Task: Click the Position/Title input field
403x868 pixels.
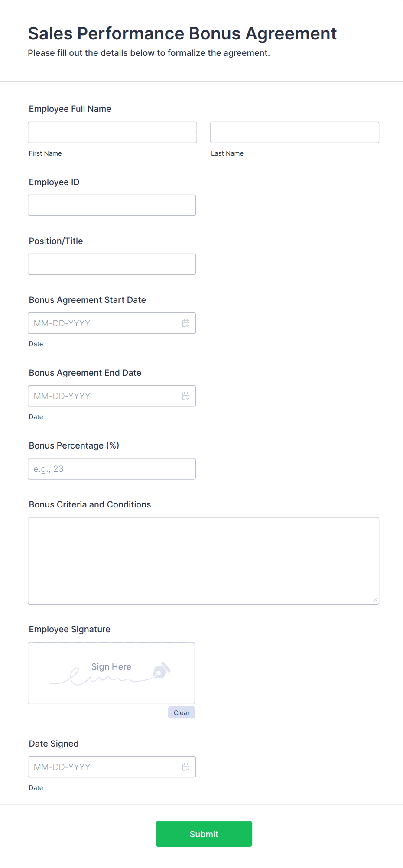Action: [x=111, y=264]
